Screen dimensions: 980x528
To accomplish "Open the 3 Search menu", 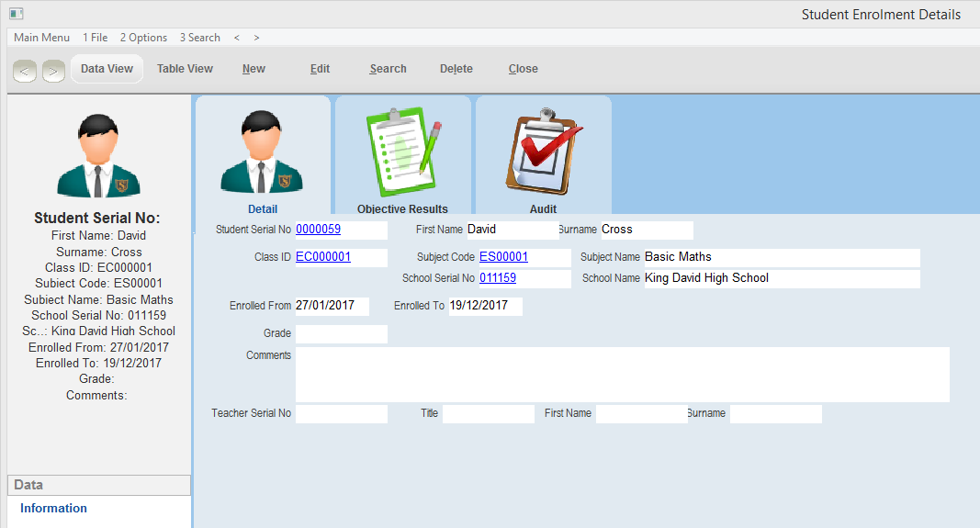I will (199, 38).
